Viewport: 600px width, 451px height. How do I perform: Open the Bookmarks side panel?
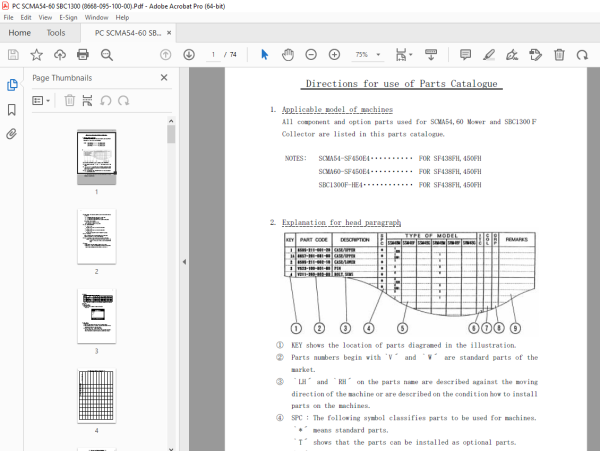pos(12,110)
